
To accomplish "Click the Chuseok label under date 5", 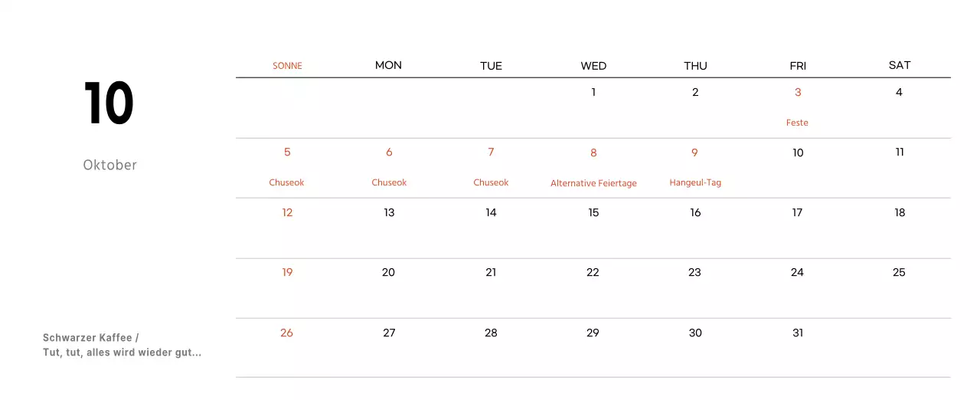I will [x=287, y=183].
